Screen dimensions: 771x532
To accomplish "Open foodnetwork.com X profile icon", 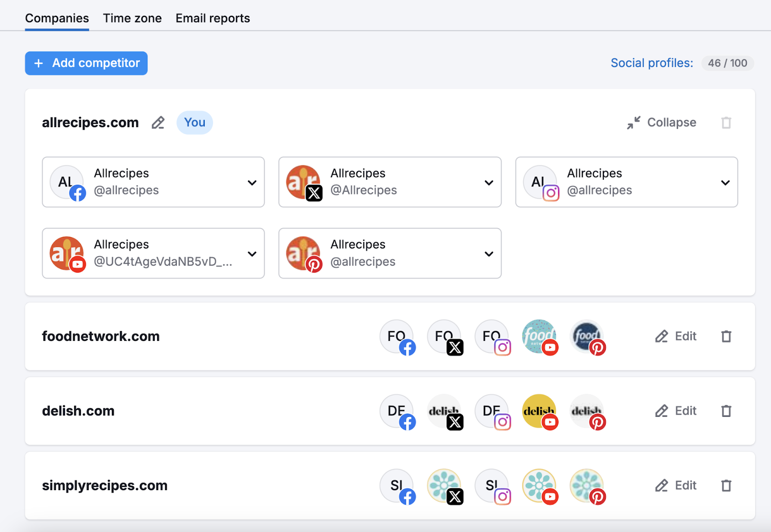I will point(445,337).
